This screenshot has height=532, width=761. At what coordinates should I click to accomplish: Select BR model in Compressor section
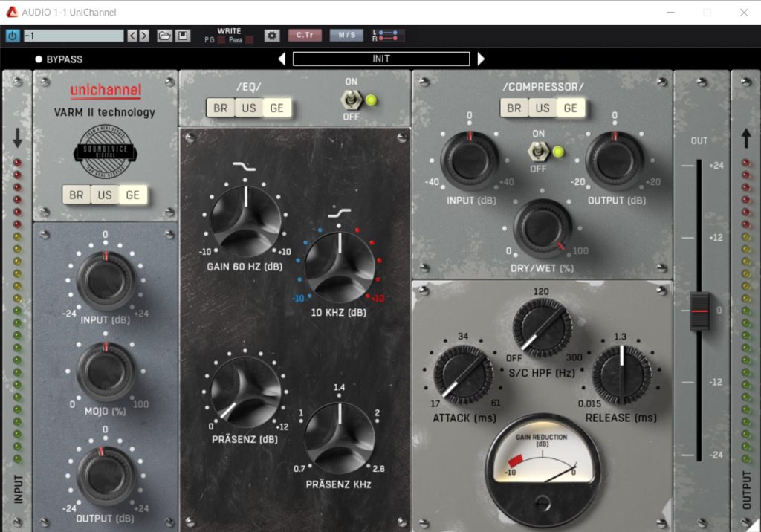coord(514,108)
